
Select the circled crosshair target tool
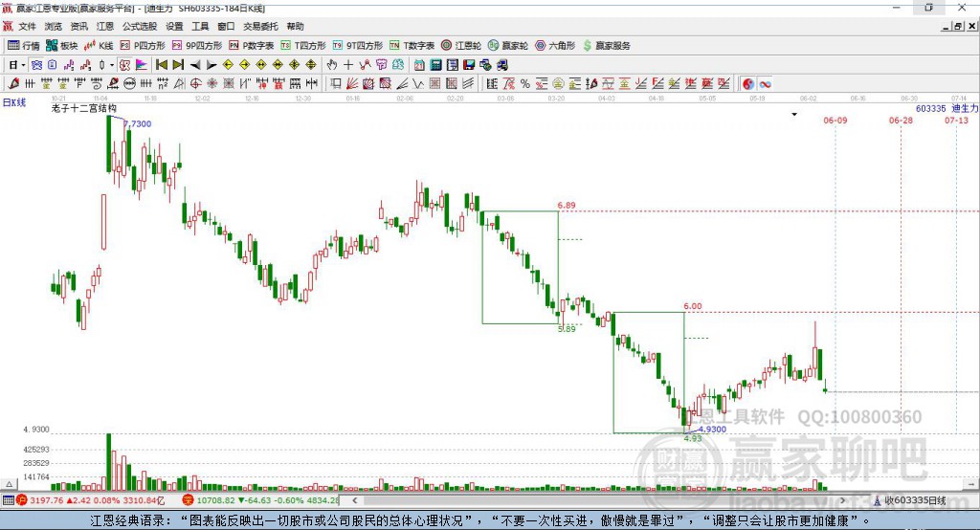coord(195,84)
